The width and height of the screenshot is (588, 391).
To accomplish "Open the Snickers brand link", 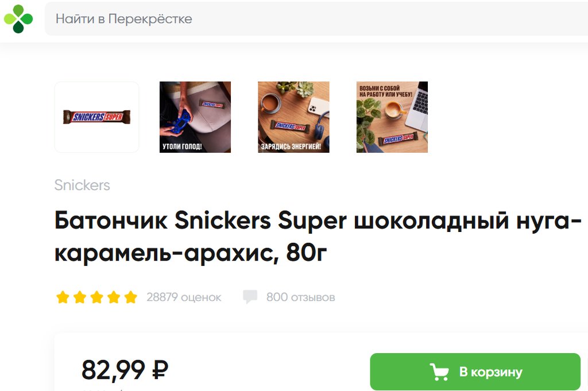I will [82, 185].
